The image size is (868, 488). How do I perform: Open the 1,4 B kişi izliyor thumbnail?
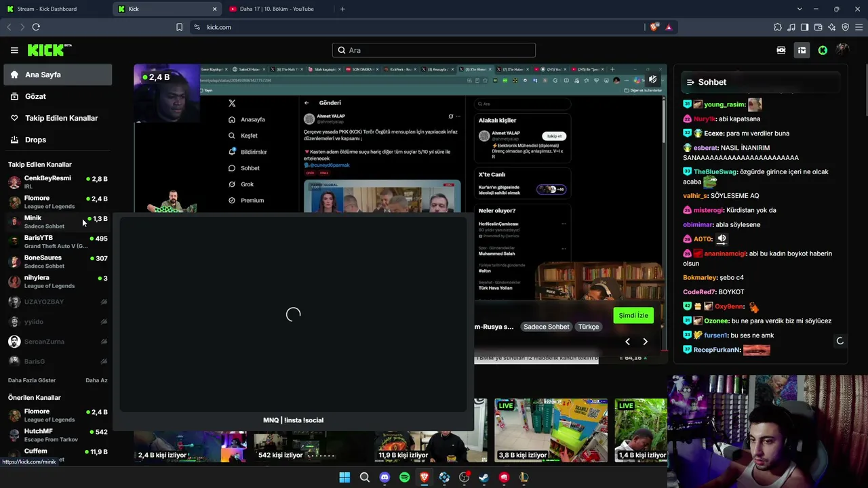pyautogui.click(x=641, y=430)
